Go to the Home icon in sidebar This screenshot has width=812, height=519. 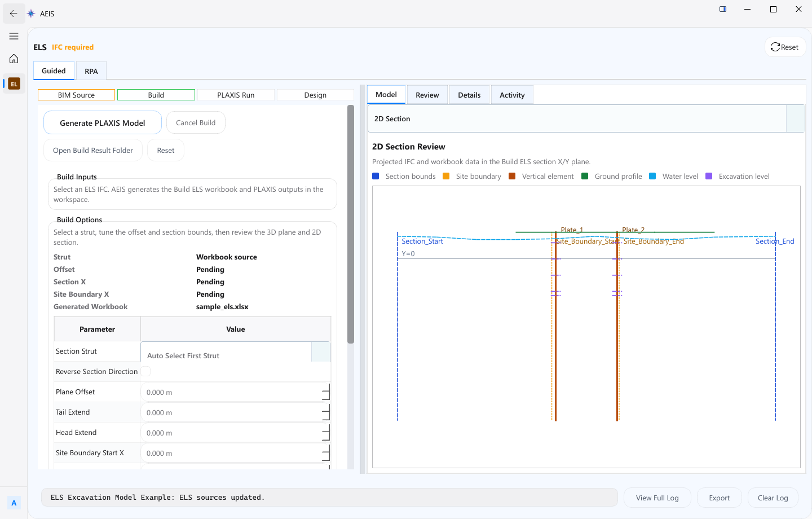tap(14, 59)
